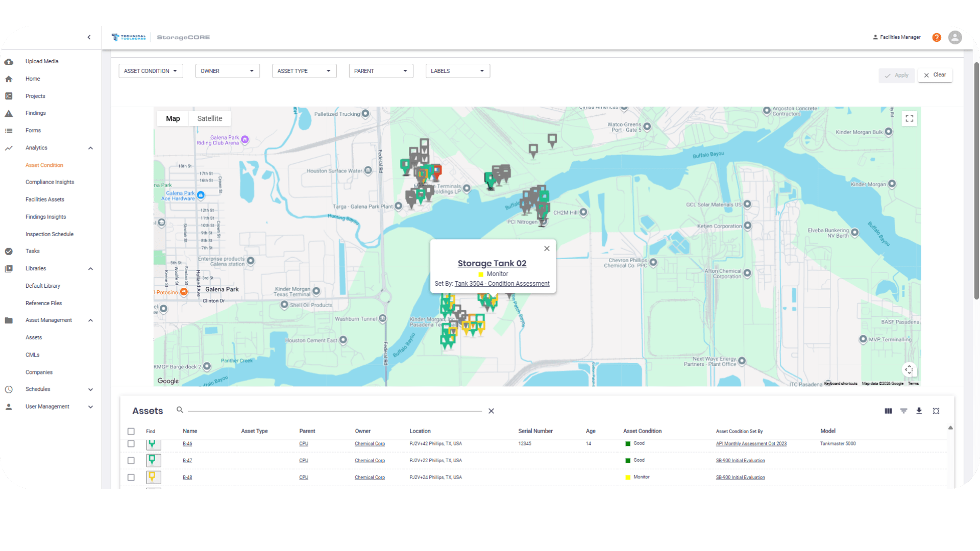Click the search magnifier in Assets panel
The width and height of the screenshot is (980, 551).
coord(180,410)
